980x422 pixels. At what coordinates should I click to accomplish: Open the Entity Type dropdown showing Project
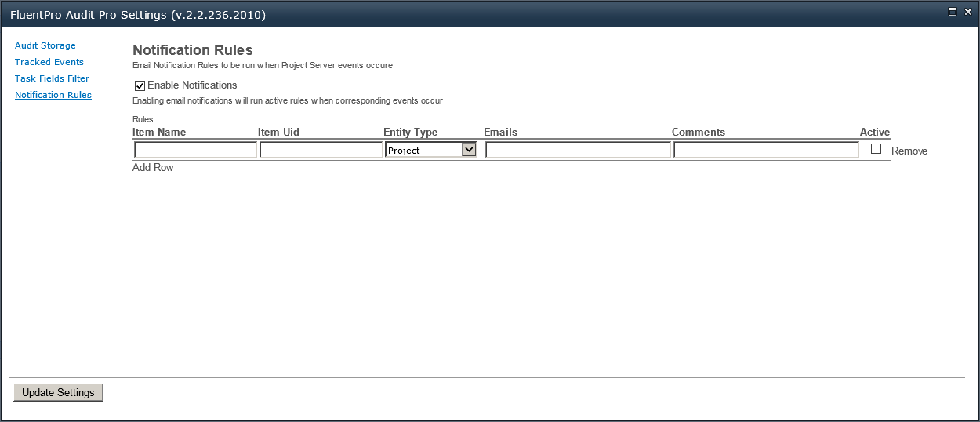[x=430, y=150]
